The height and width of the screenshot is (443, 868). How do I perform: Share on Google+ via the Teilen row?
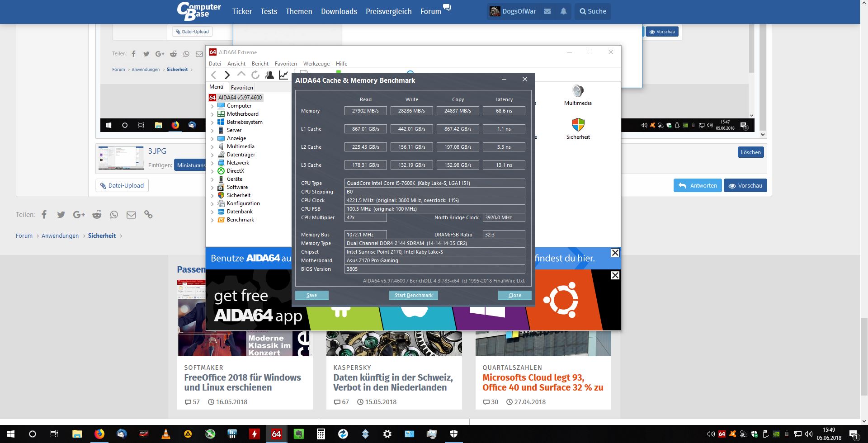pos(79,215)
